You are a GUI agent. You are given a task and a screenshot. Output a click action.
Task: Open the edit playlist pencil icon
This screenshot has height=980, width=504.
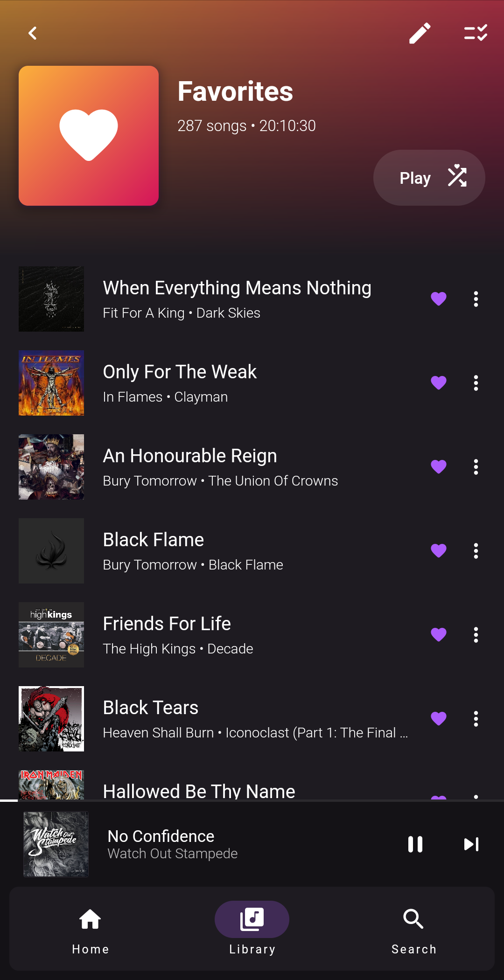[420, 33]
